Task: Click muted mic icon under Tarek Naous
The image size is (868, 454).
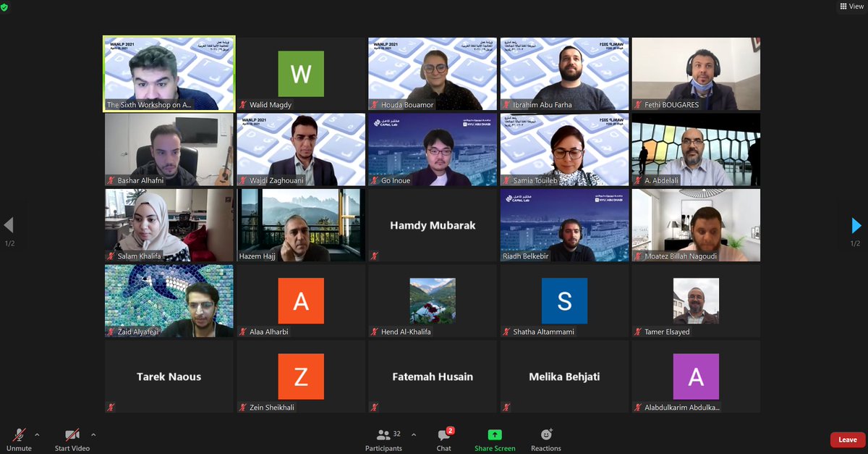Action: coord(111,408)
